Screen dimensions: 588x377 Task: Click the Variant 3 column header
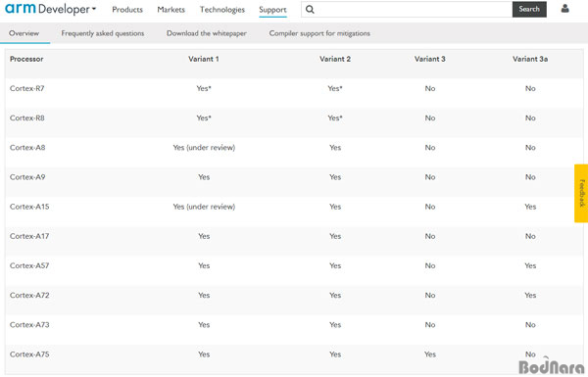430,59
